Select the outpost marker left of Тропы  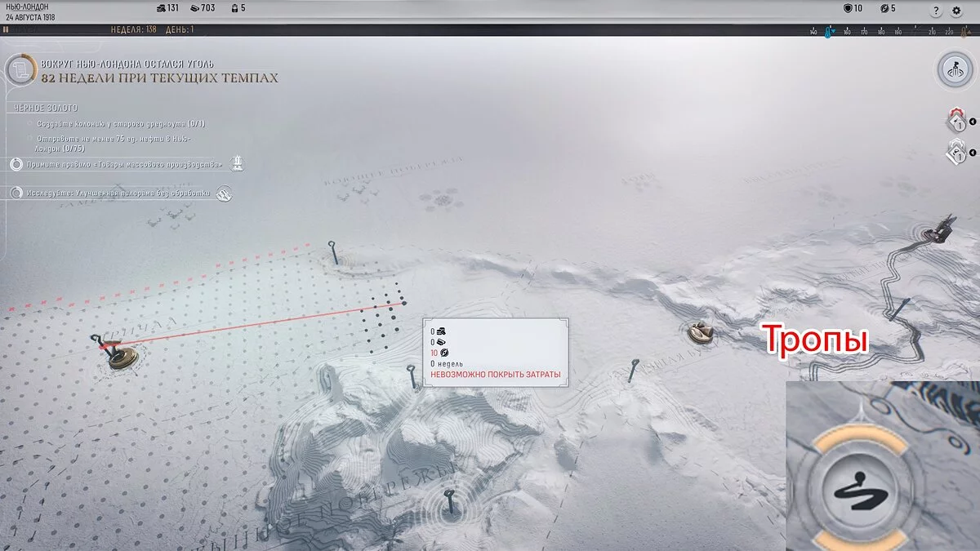coord(698,331)
